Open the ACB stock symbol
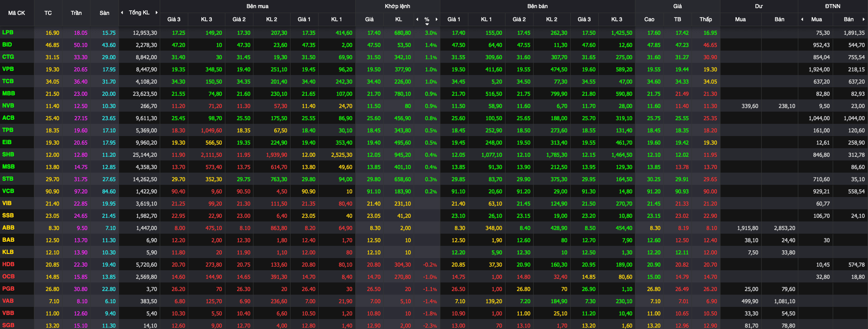 pos(8,118)
